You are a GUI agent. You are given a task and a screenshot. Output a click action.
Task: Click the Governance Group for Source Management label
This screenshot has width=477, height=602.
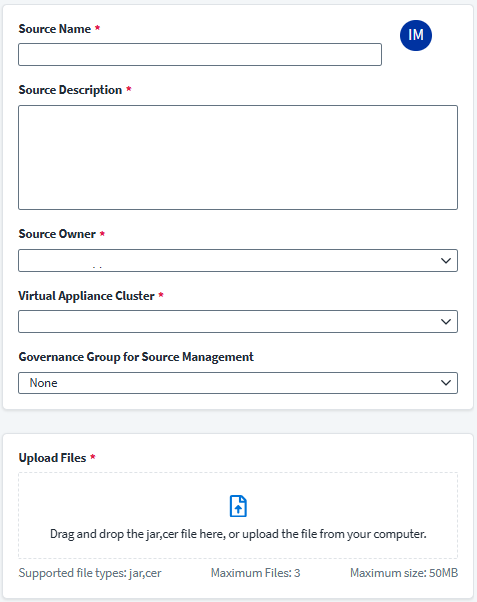[x=136, y=357]
